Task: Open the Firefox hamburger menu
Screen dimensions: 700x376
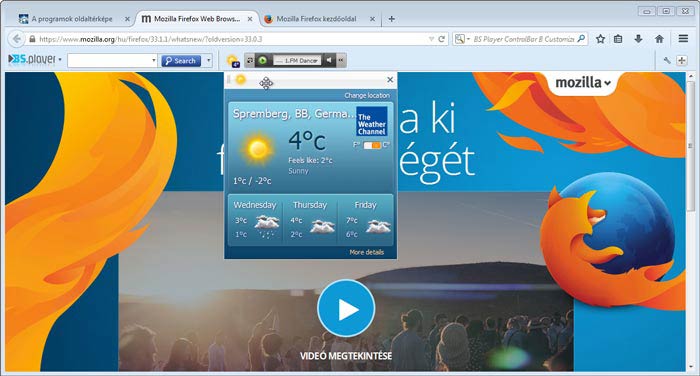Action: click(683, 39)
